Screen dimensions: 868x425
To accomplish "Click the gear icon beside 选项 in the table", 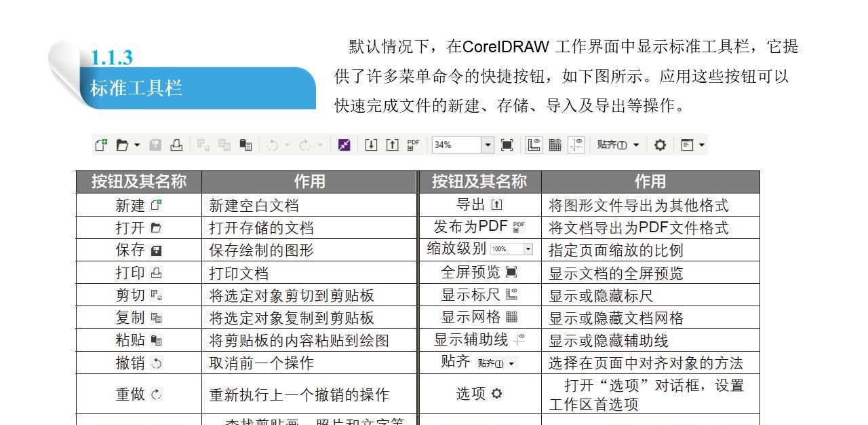I will 497,394.
